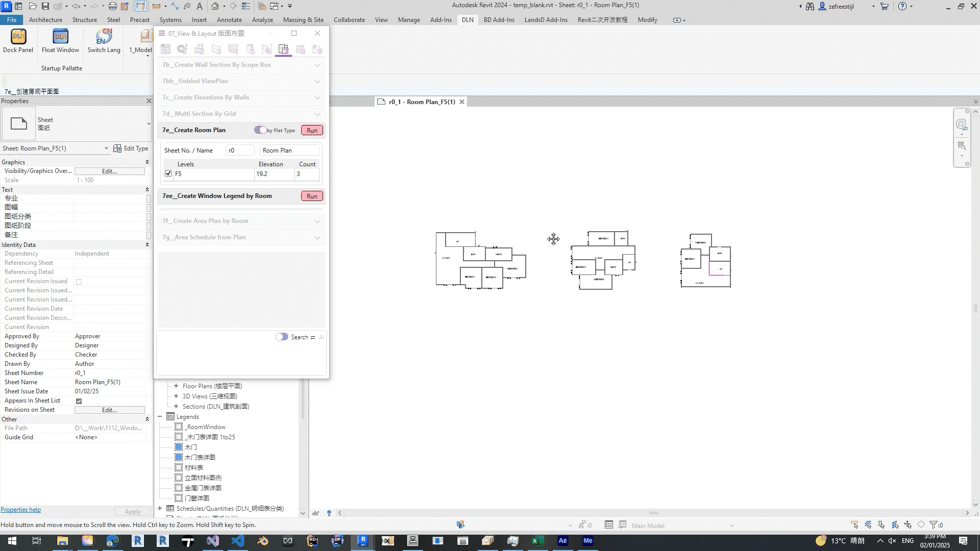Expand Floor Plans (楼层平面) tree node
Image resolution: width=980 pixels, height=551 pixels.
(176, 386)
